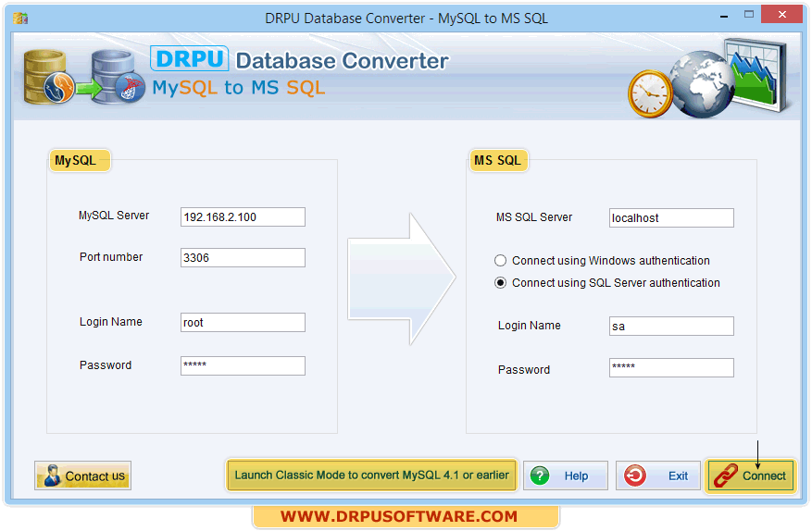
Task: Click the 'MySQL Server' label
Action: (x=114, y=216)
